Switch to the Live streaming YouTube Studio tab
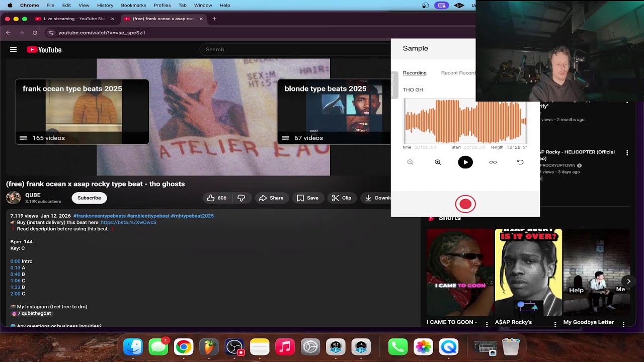644x362 pixels. click(74, 19)
